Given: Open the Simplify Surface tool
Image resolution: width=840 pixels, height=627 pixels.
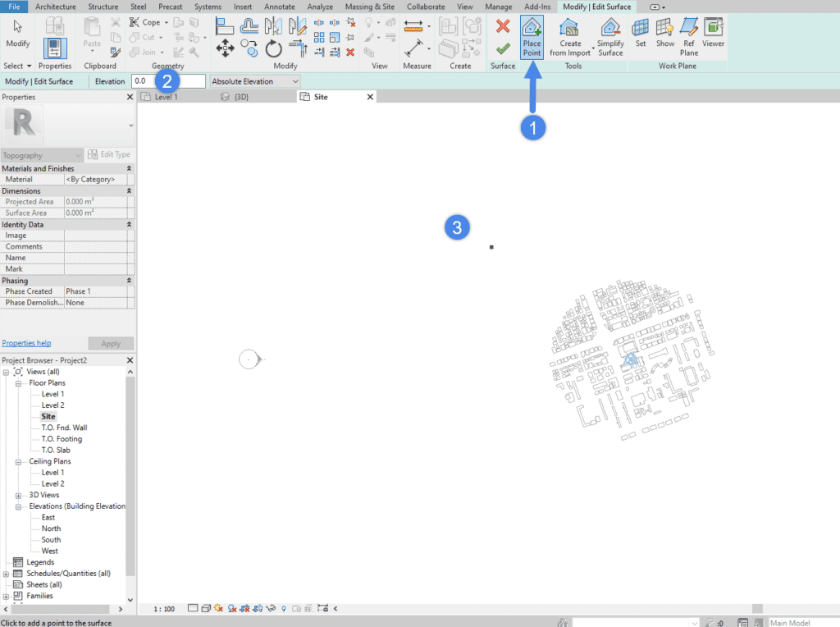Looking at the screenshot, I should [x=610, y=36].
